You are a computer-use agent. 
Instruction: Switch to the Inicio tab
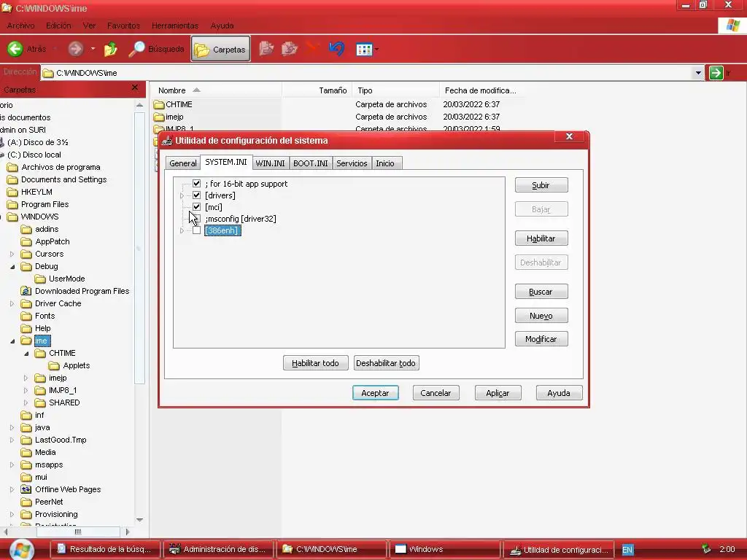tap(385, 163)
